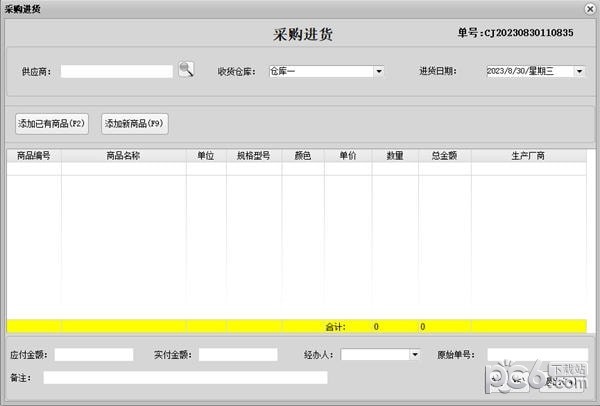
Task: Click the 商品名称 column header
Action: 123,156
